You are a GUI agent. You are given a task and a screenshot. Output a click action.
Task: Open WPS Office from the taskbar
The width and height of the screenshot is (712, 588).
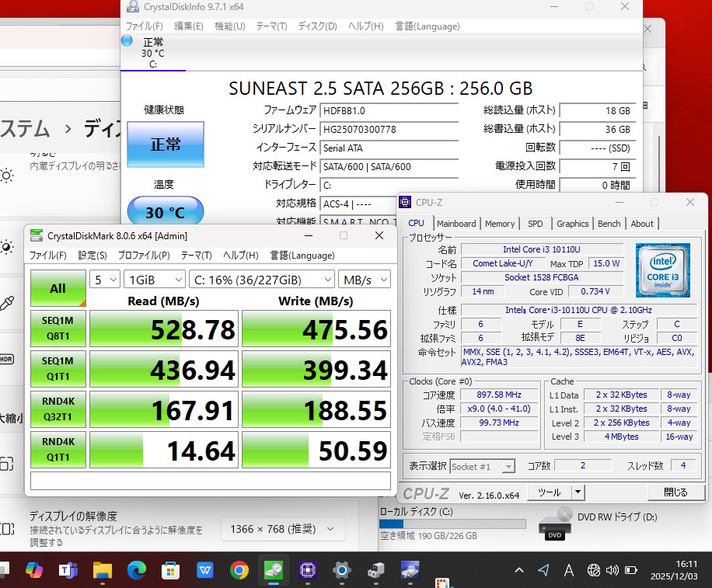204,570
